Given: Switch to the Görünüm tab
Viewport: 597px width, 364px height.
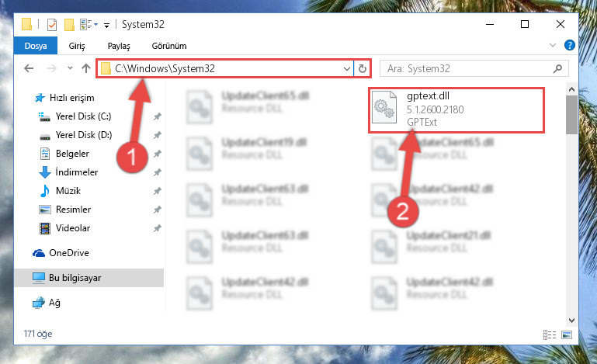Looking at the screenshot, I should tap(169, 46).
